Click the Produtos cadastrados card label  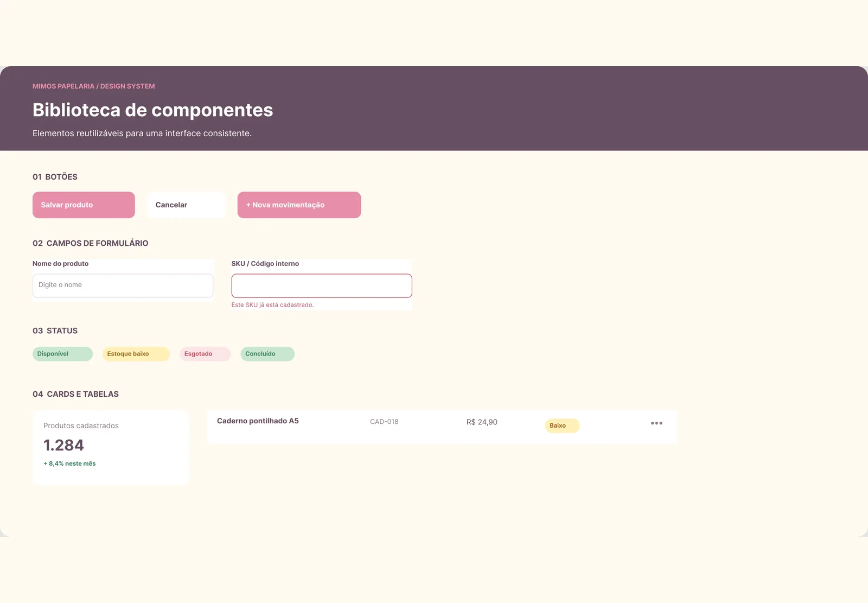[81, 426]
